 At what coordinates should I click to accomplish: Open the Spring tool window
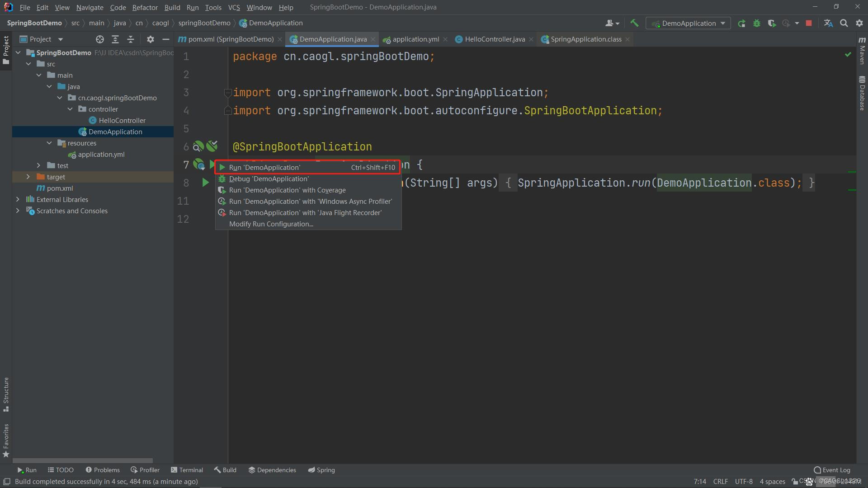(x=321, y=470)
